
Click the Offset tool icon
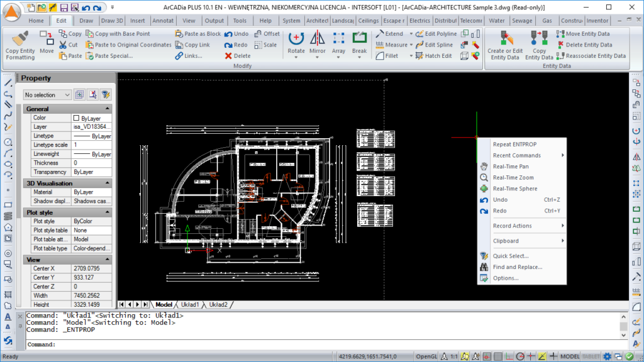[x=257, y=33]
